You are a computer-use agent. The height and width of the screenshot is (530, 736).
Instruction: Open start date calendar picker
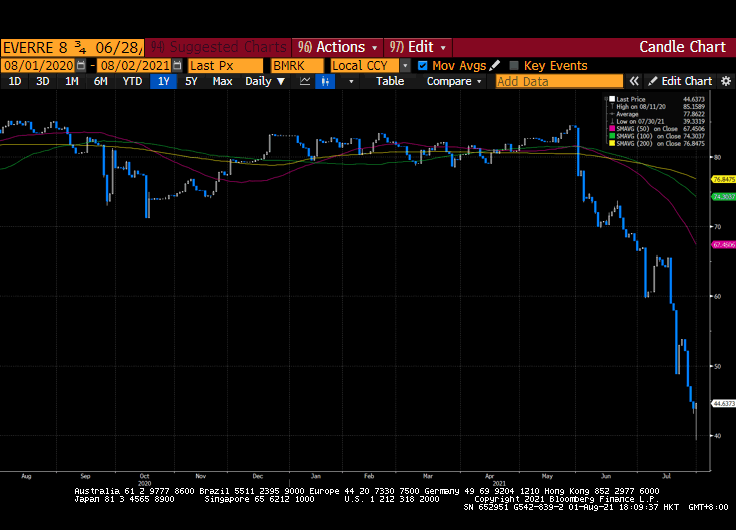tap(81, 65)
